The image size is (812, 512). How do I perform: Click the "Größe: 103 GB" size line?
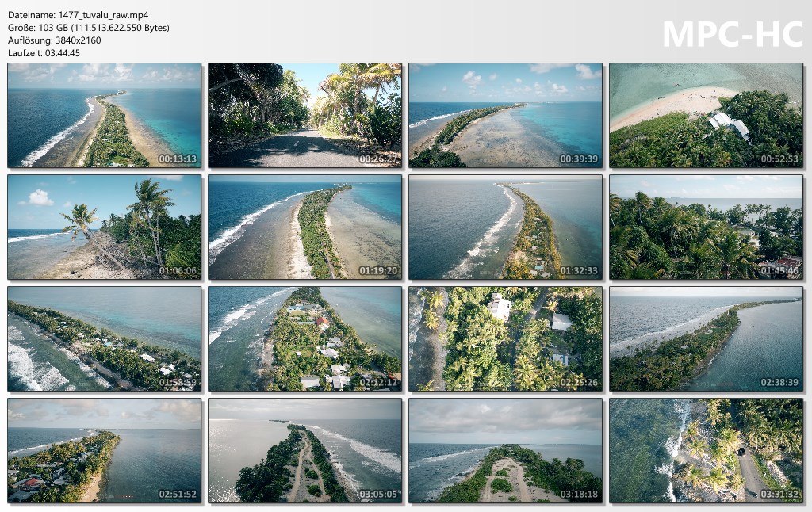[x=89, y=28]
